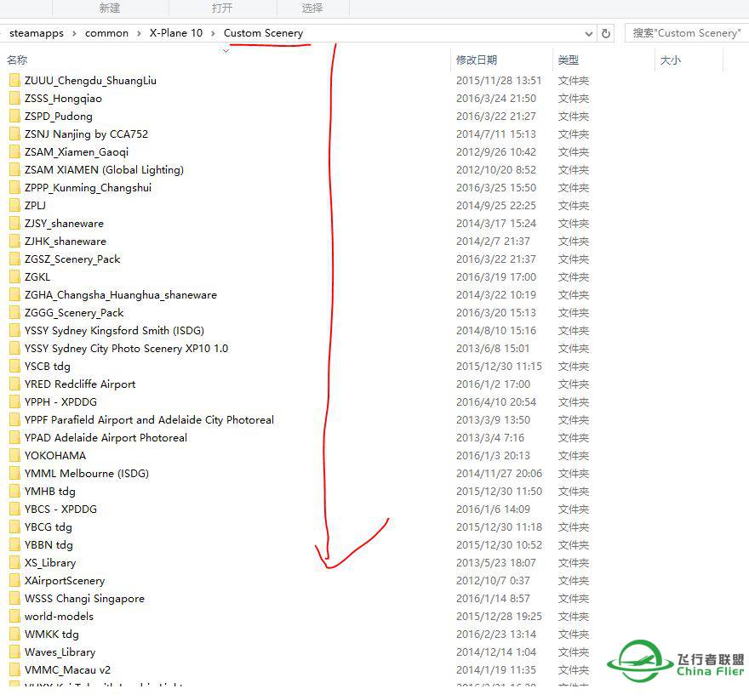Click folder icon of ZSPD_Pudong
This screenshot has height=700, width=749.
(x=14, y=116)
